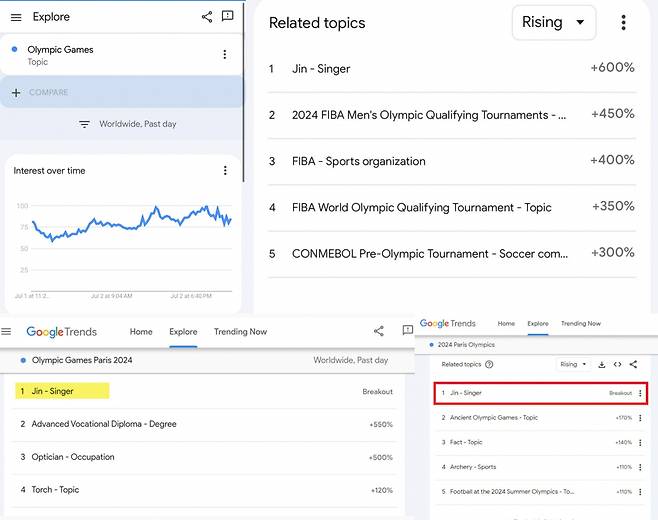658x520 pixels.
Task: Open the Advanced Vocational Diploma - Degree topic
Action: pos(104,424)
